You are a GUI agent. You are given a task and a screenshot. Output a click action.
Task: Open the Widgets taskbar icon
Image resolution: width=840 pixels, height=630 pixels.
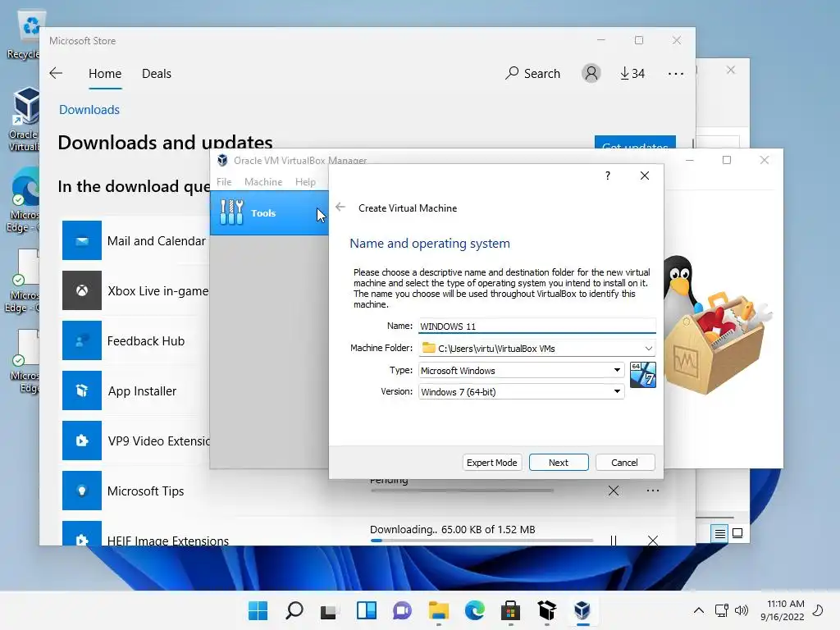[367, 610]
